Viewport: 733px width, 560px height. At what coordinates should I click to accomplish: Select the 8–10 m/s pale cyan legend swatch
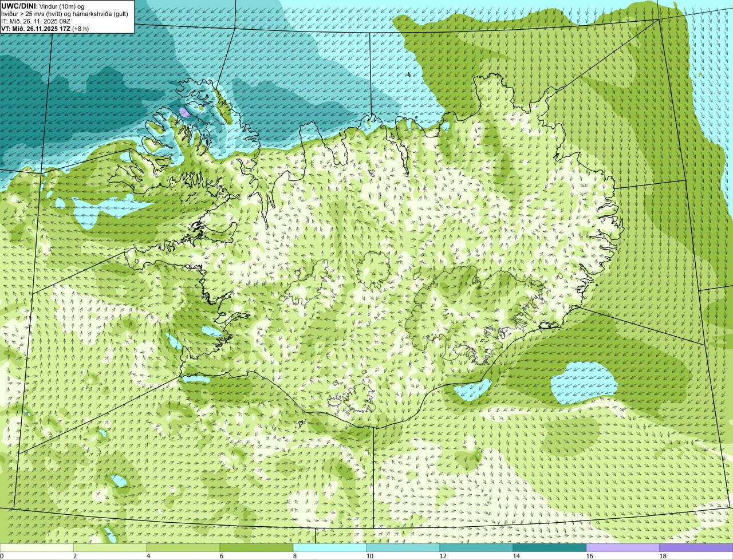pyautogui.click(x=330, y=548)
